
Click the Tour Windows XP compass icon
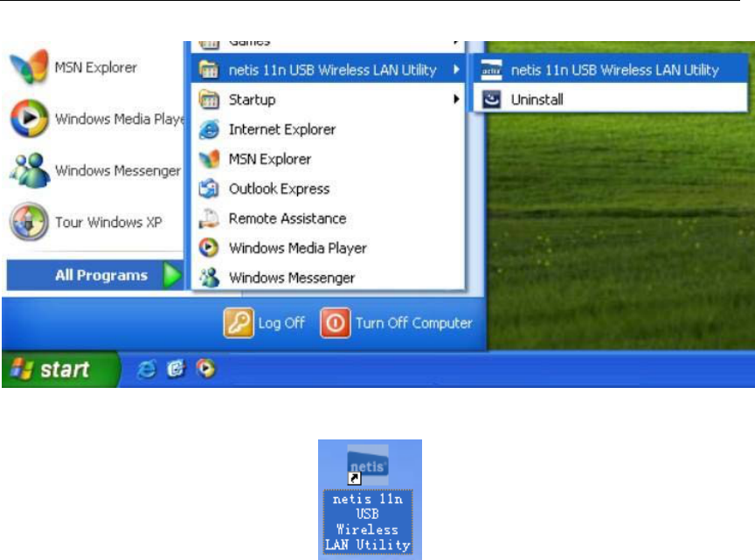pyautogui.click(x=29, y=222)
